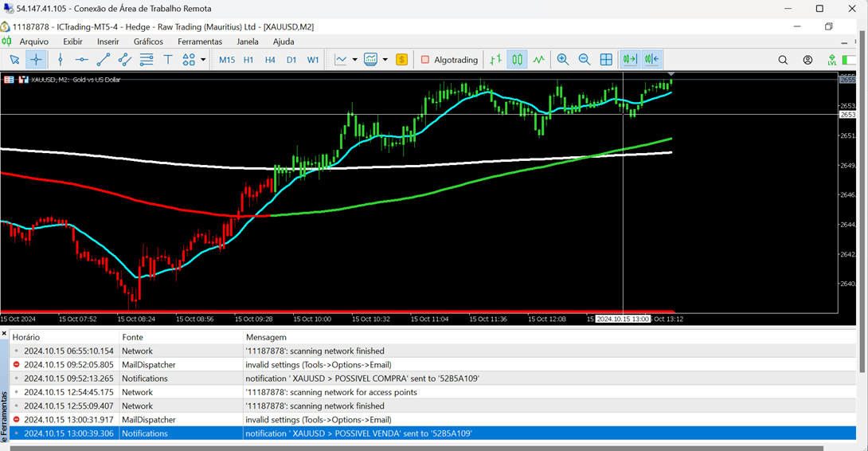Open the chart templates icon
Image resolution: width=868 pixels, height=451 pixels.
(x=371, y=60)
